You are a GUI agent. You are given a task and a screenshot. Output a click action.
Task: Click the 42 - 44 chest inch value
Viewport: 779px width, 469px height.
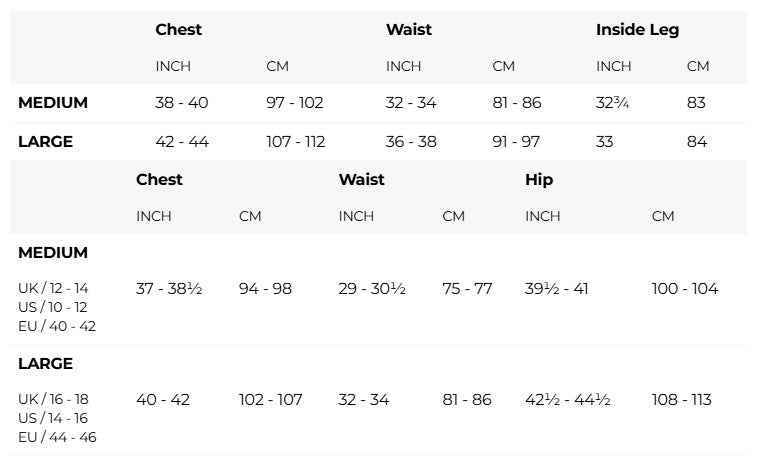point(182,142)
